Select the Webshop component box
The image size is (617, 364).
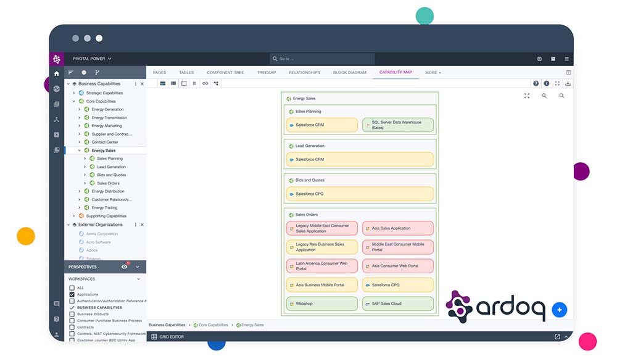(322, 304)
